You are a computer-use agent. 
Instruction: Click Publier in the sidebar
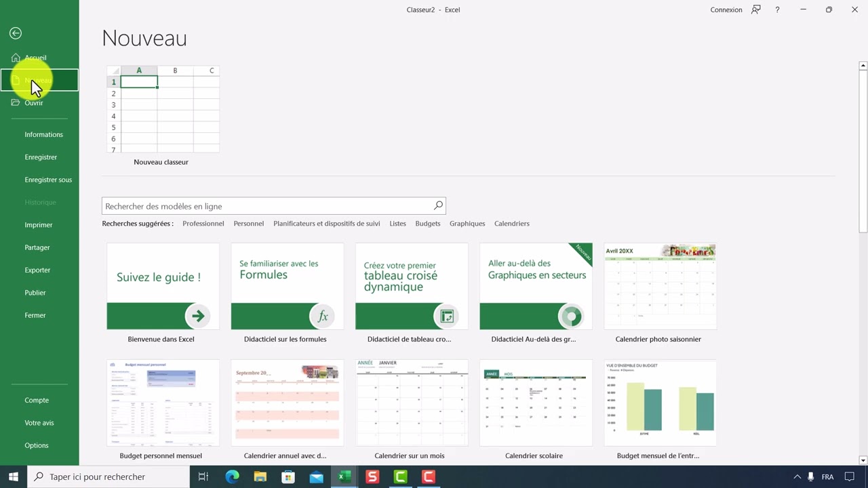coord(35,293)
